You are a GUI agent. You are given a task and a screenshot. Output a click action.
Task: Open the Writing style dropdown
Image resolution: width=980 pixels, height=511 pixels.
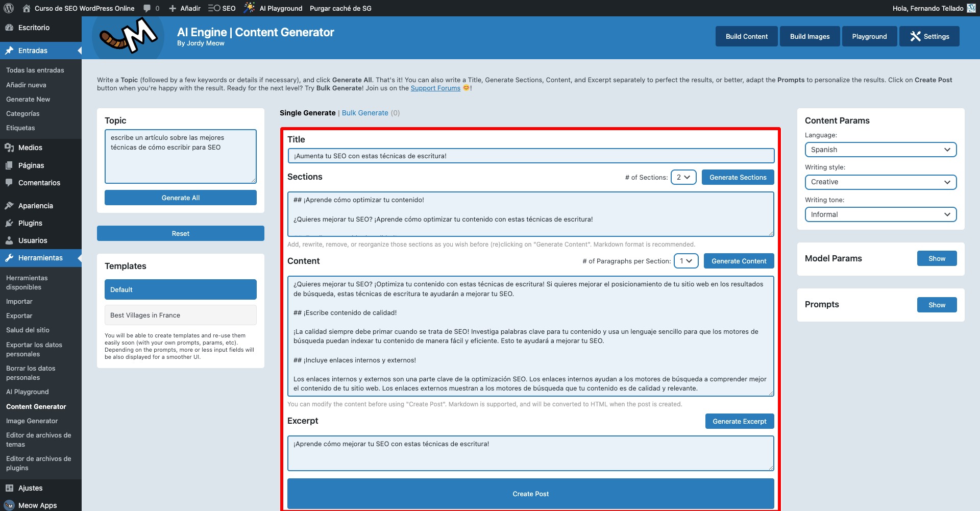pos(880,182)
